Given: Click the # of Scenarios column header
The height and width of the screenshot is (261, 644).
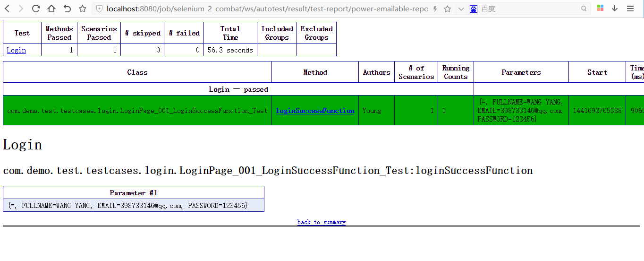Looking at the screenshot, I should point(416,72).
